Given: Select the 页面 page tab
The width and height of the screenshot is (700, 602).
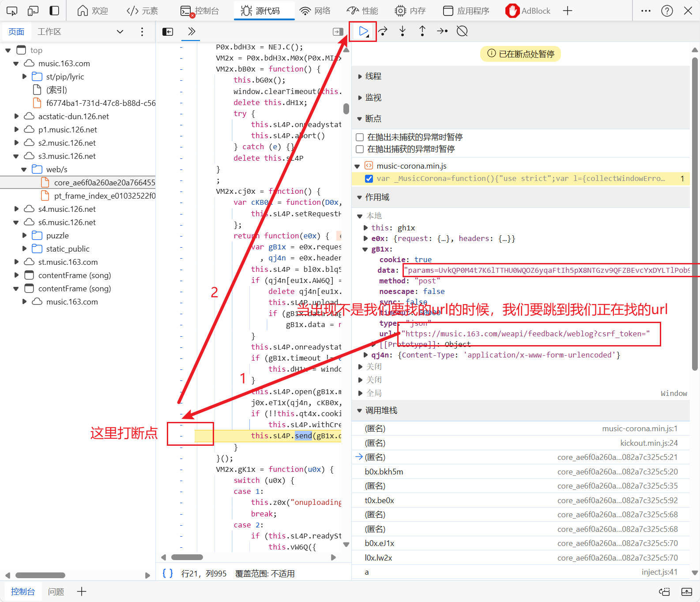Looking at the screenshot, I should pos(16,32).
